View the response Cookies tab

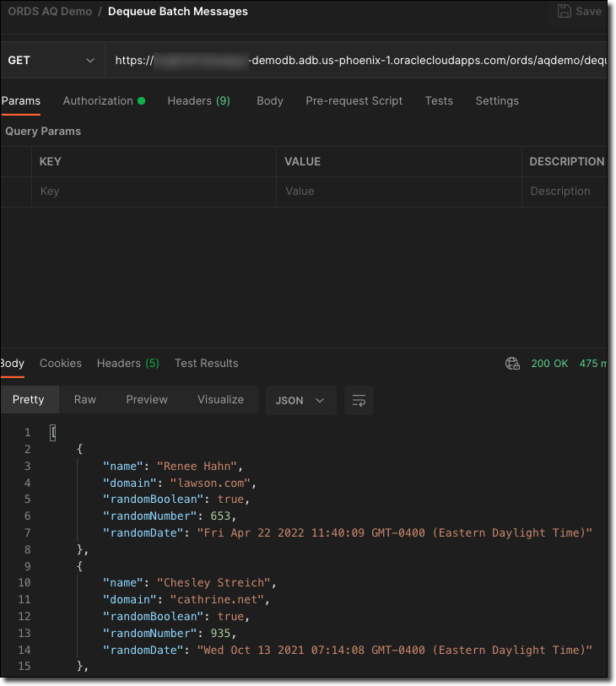(x=61, y=364)
